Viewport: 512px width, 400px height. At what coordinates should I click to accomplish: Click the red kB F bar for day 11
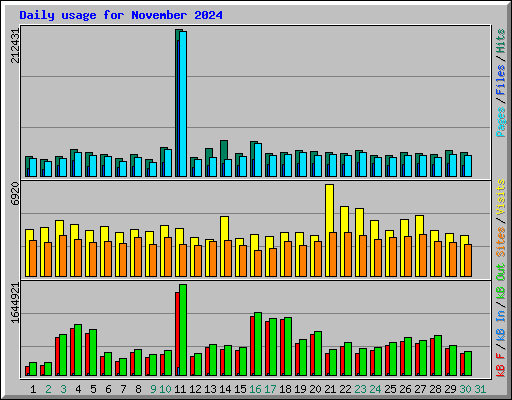[177, 334]
